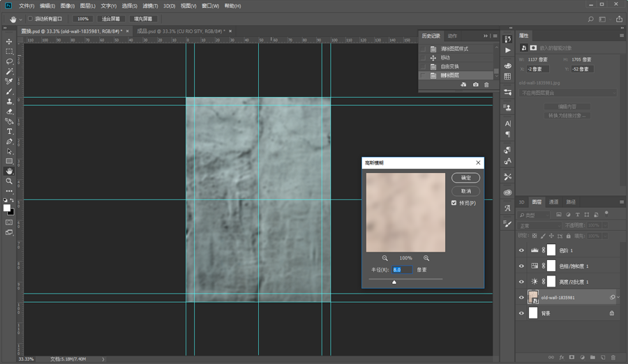The width and height of the screenshot is (628, 364).
Task: Click the 确定 button in the blur dialog
Action: click(465, 178)
